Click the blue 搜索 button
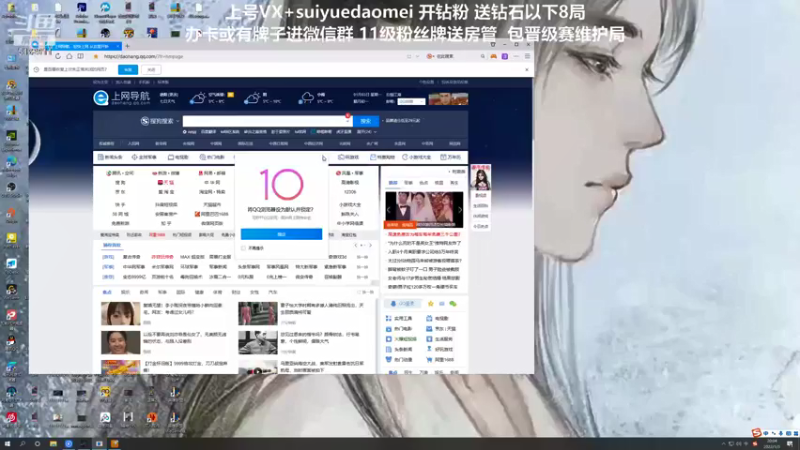The image size is (800, 450). pos(365,121)
